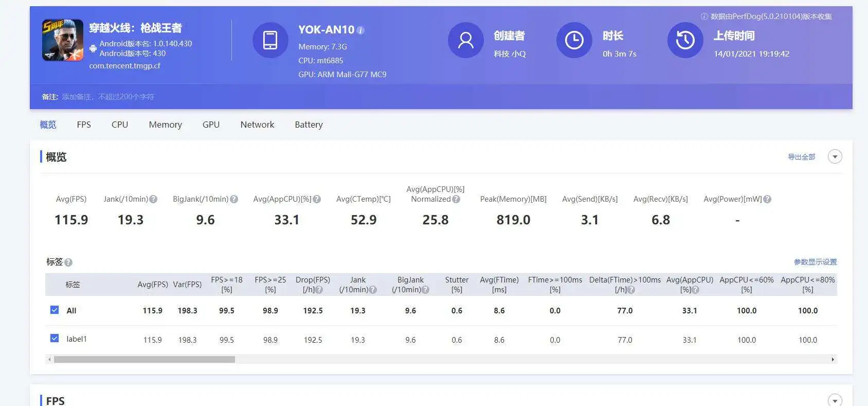
Task: Click the FPS>=18 column header
Action: point(227,285)
